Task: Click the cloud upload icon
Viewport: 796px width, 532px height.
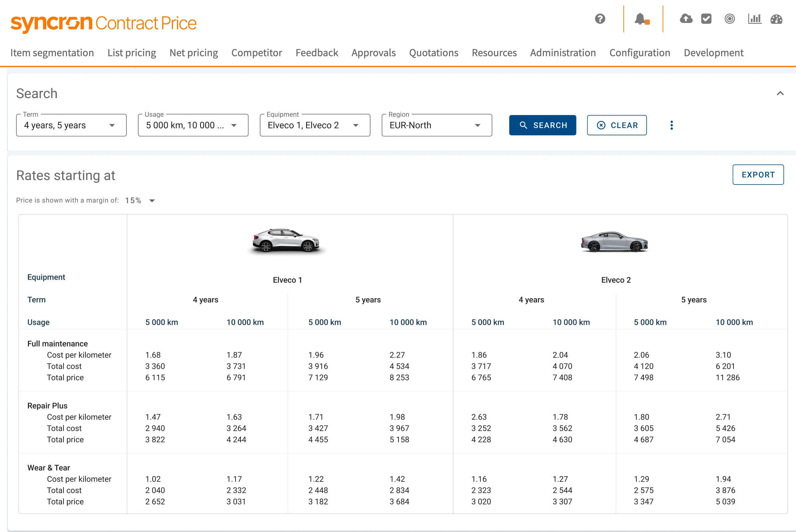Action: (x=686, y=19)
